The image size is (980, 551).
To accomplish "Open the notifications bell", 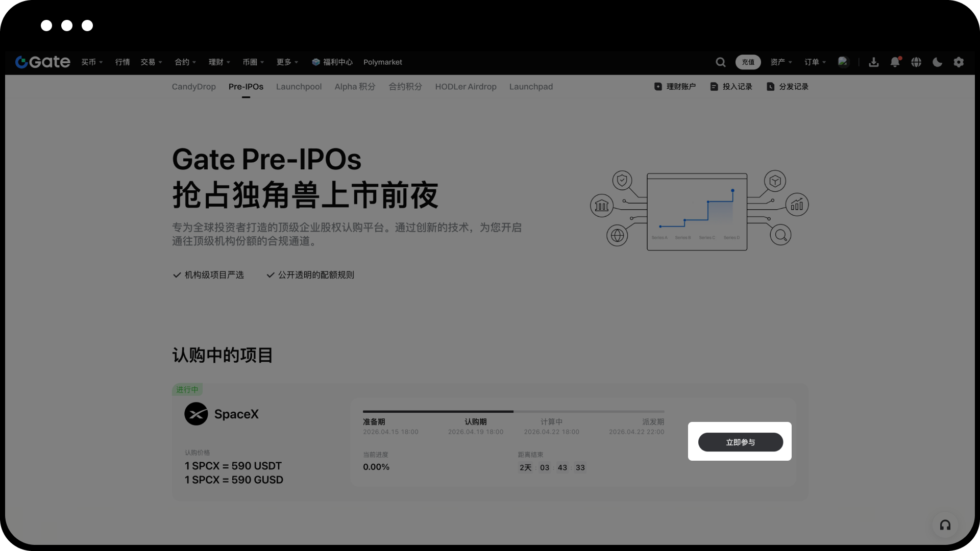I will tap(895, 62).
